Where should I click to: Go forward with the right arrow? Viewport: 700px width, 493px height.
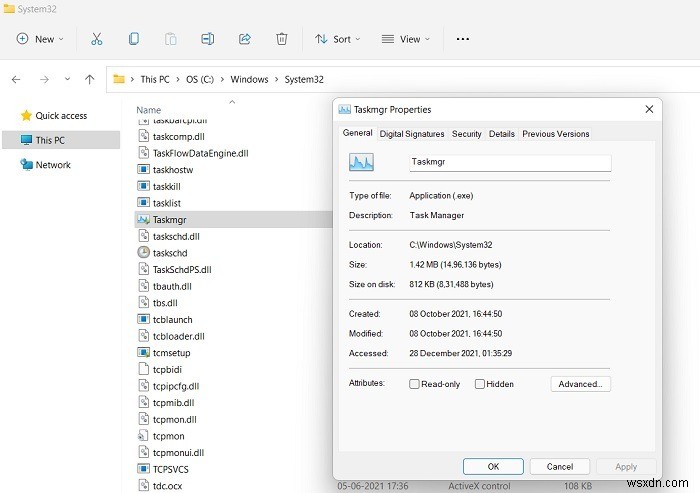pyautogui.click(x=44, y=80)
